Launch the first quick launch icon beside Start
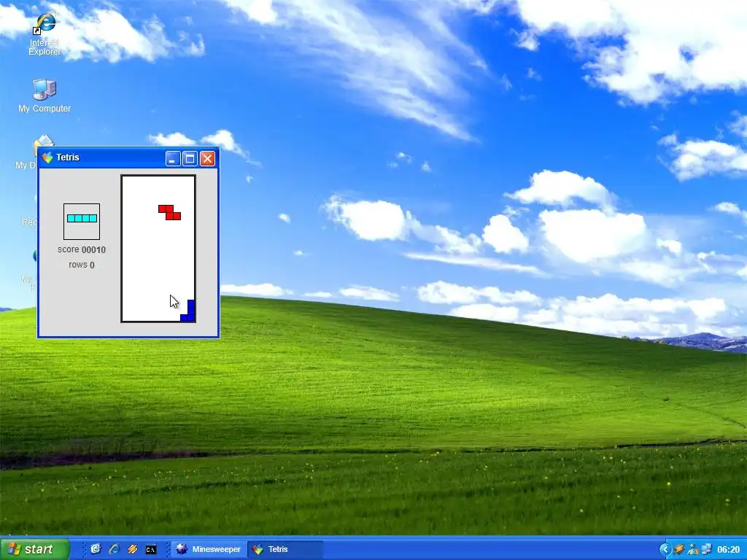This screenshot has width=747, height=560. pos(96,549)
